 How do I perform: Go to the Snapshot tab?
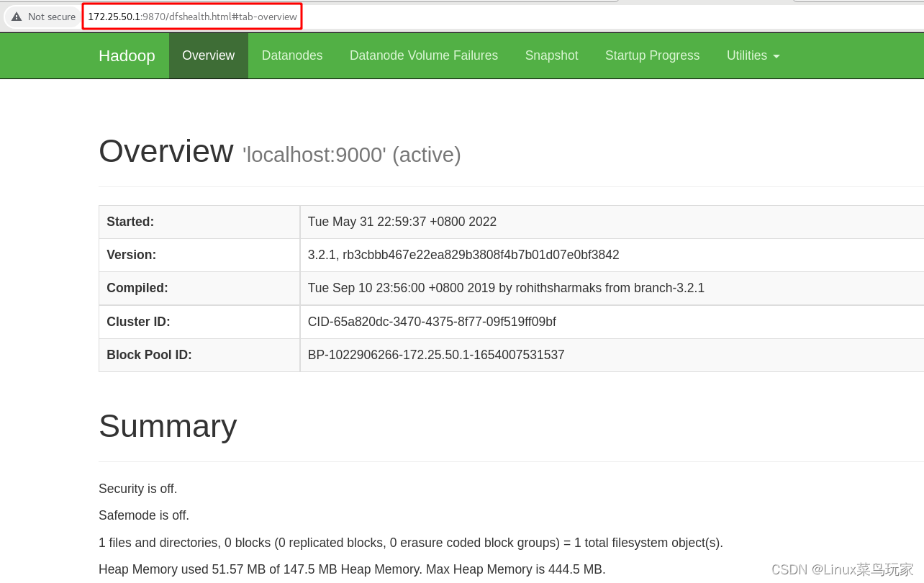551,55
